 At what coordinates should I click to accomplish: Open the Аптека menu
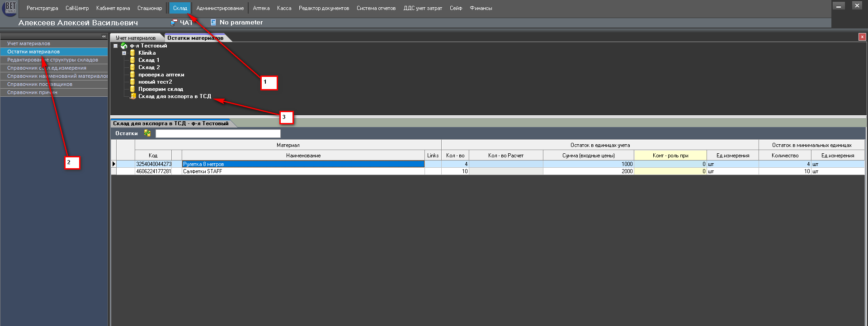(x=261, y=8)
